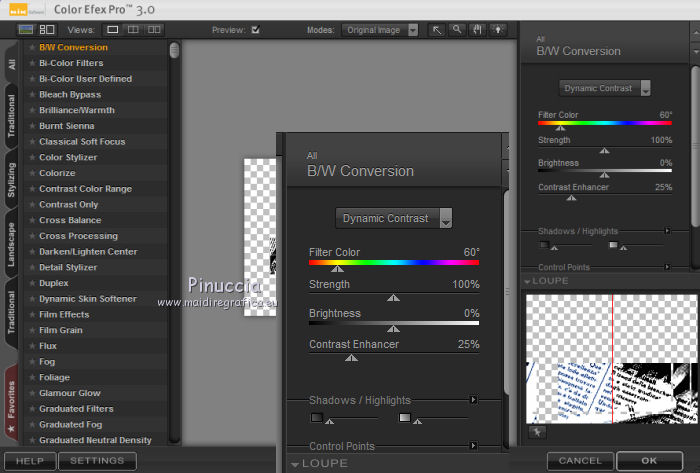
Task: Select the Color Stylizer filter
Action: [68, 158]
